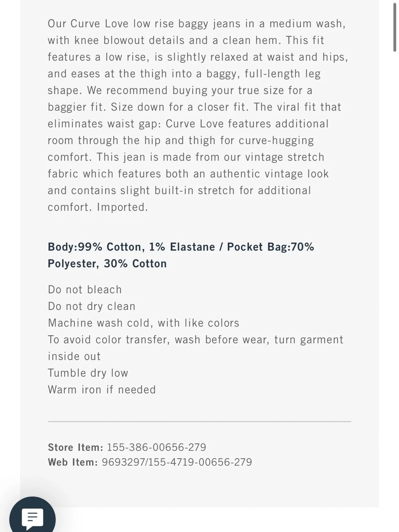Click the 'To avoid color transfer' instruction

click(x=196, y=340)
